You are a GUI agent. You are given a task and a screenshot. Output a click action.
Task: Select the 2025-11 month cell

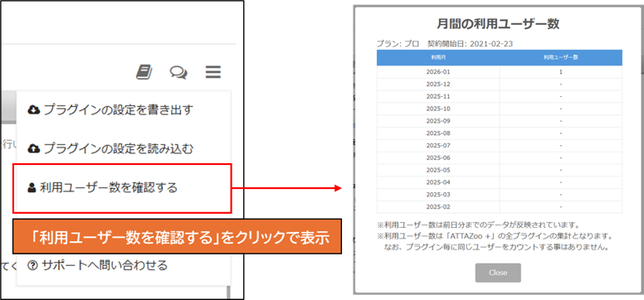(438, 96)
